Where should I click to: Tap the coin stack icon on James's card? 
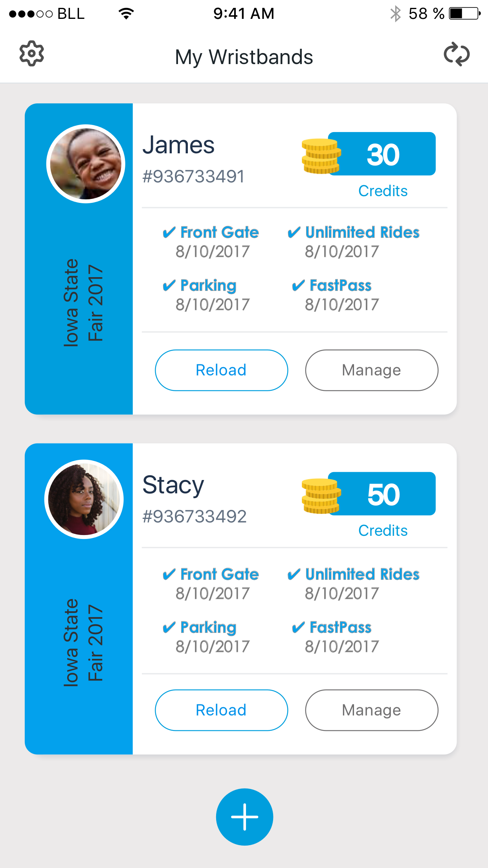321,156
